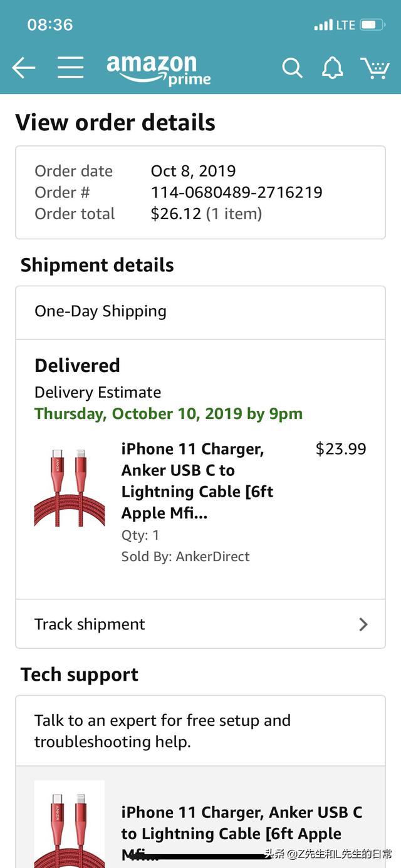The width and height of the screenshot is (401, 868).
Task: Tap Tech support cable thumbnail
Action: tap(69, 824)
